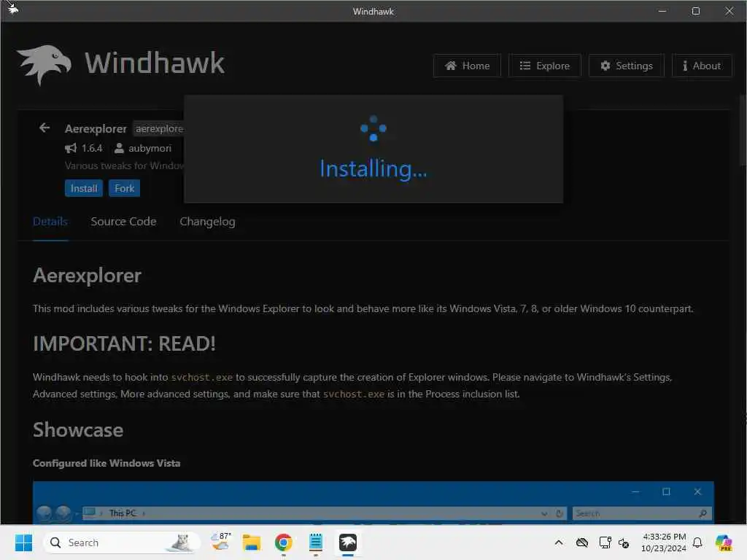Viewport: 747px width, 560px height.
Task: Open the About page
Action: 702,66
